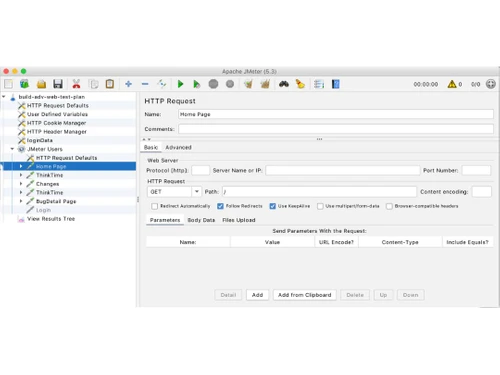The width and height of the screenshot is (500, 375).
Task: Expand the Changes tree node
Action: tap(21, 184)
